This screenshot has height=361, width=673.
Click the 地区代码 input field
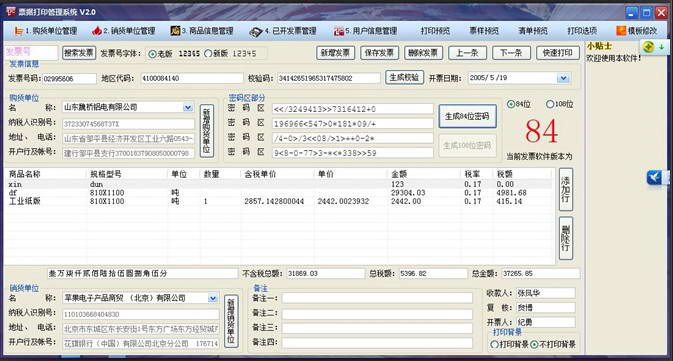coord(192,79)
